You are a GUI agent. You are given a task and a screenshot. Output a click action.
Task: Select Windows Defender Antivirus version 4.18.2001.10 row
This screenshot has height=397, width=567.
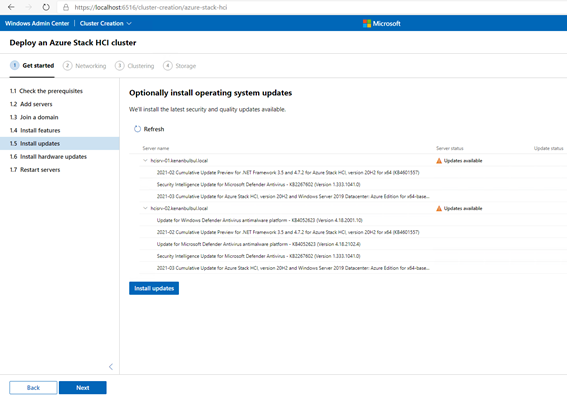[260, 220]
